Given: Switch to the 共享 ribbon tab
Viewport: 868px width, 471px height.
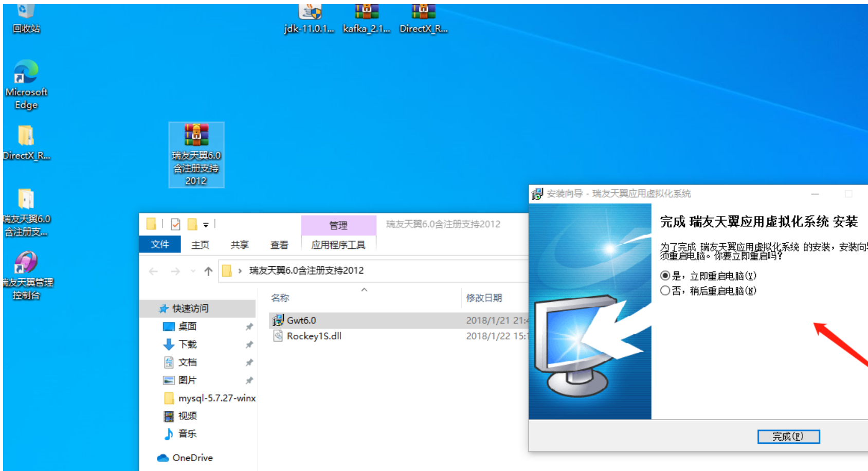Looking at the screenshot, I should pyautogui.click(x=240, y=245).
